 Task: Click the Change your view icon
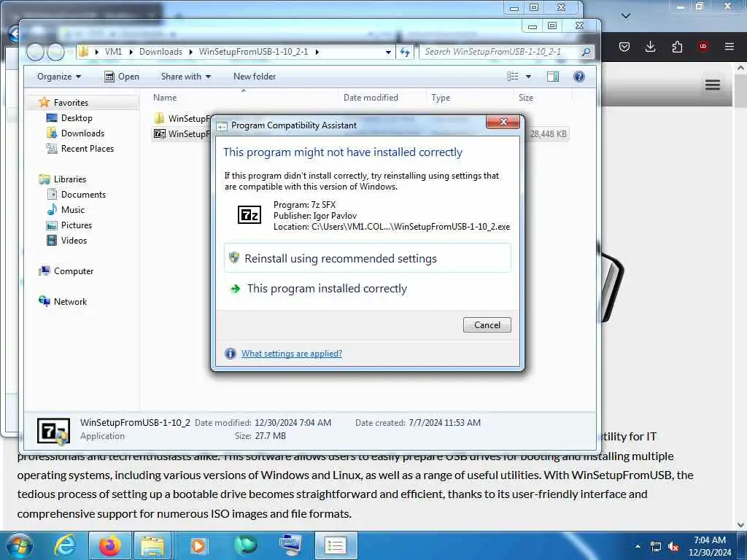click(513, 77)
